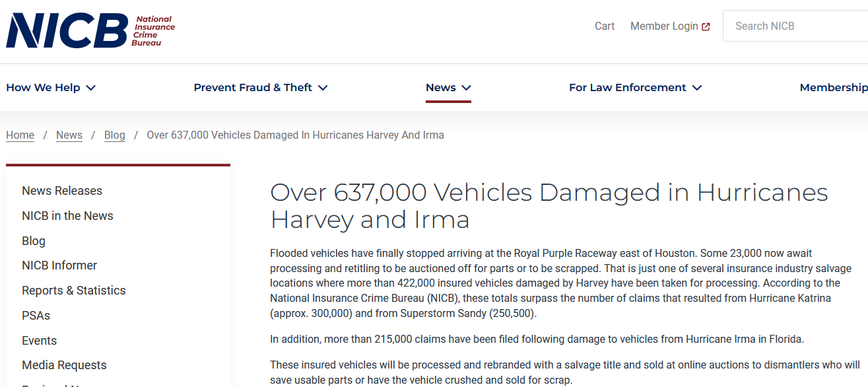868x387 pixels.
Task: Go to Member Login
Action: pyautogui.click(x=670, y=26)
